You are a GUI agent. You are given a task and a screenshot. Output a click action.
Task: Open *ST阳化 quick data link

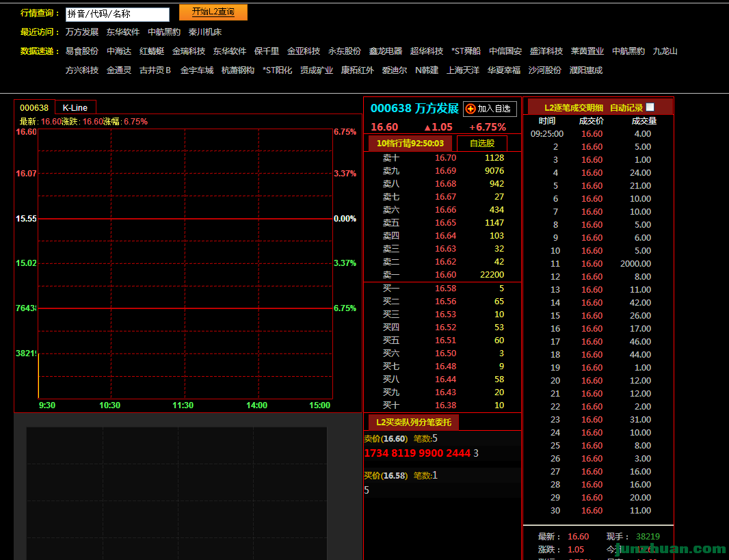(278, 70)
